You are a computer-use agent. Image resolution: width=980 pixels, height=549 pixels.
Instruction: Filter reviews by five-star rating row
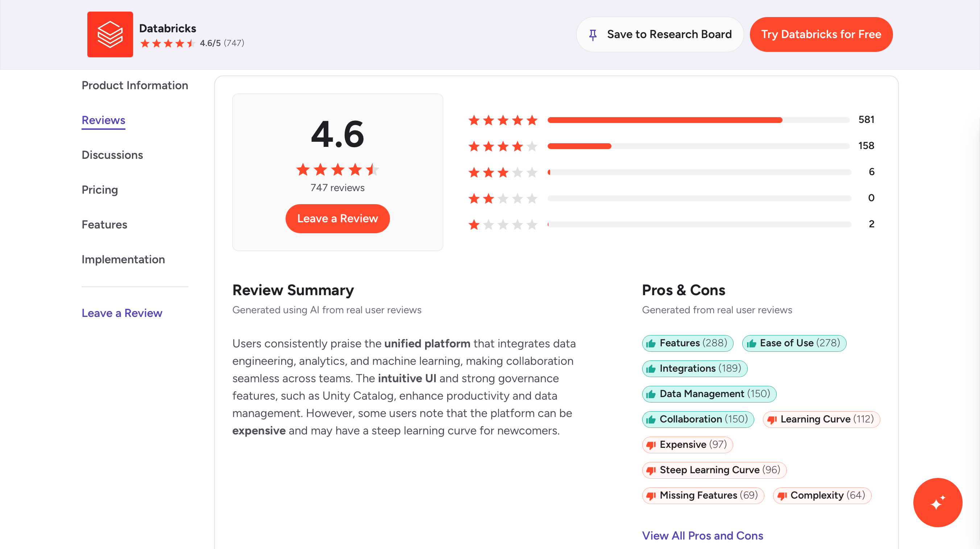click(503, 120)
